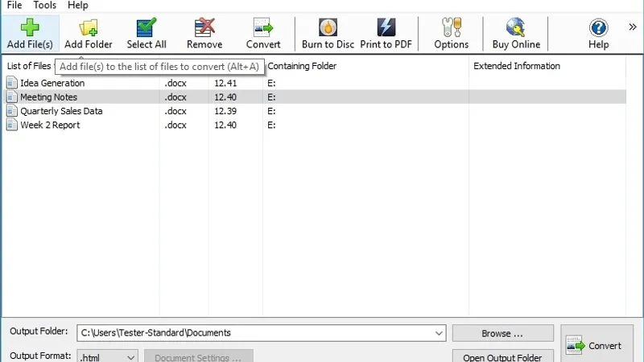Screen dimensions: 644x362
Task: Click the 12.39 size value
Action: tap(225, 111)
